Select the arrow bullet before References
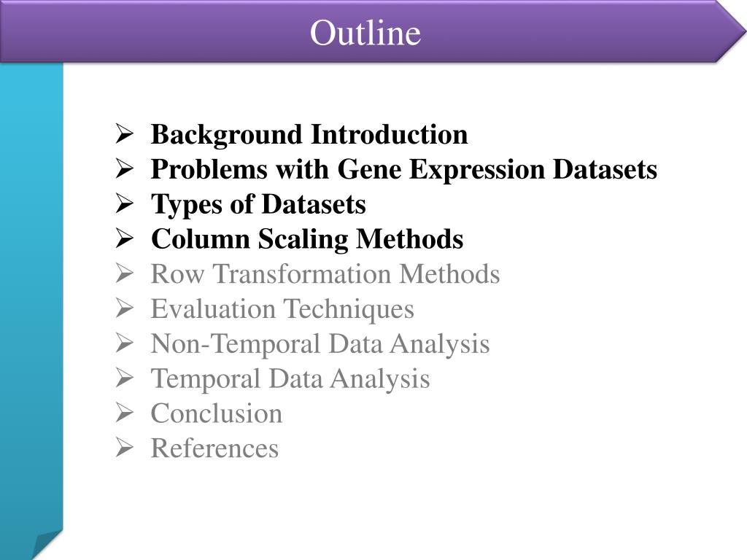Screen dimensions: 747x560 [x=123, y=449]
